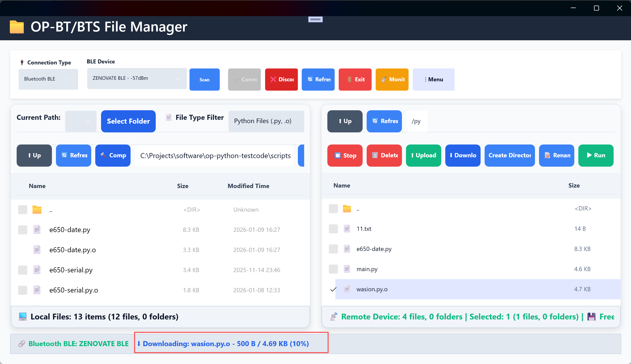Click the Compile hammer button

113,155
